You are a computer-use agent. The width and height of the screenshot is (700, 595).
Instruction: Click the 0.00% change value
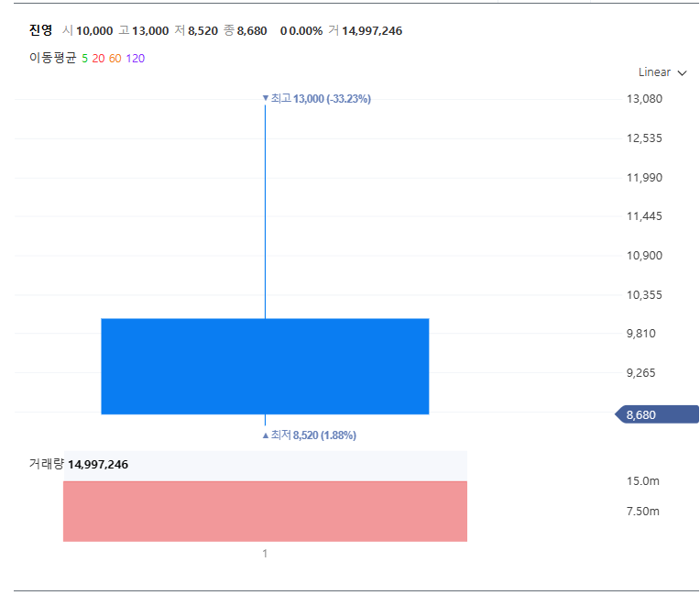pos(306,31)
